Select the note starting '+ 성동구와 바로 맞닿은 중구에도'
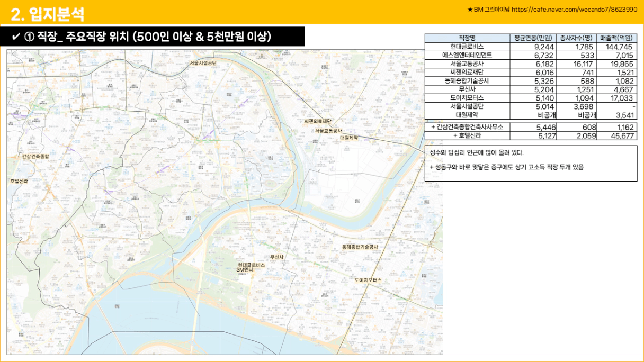This screenshot has width=644, height=362. tap(506, 167)
